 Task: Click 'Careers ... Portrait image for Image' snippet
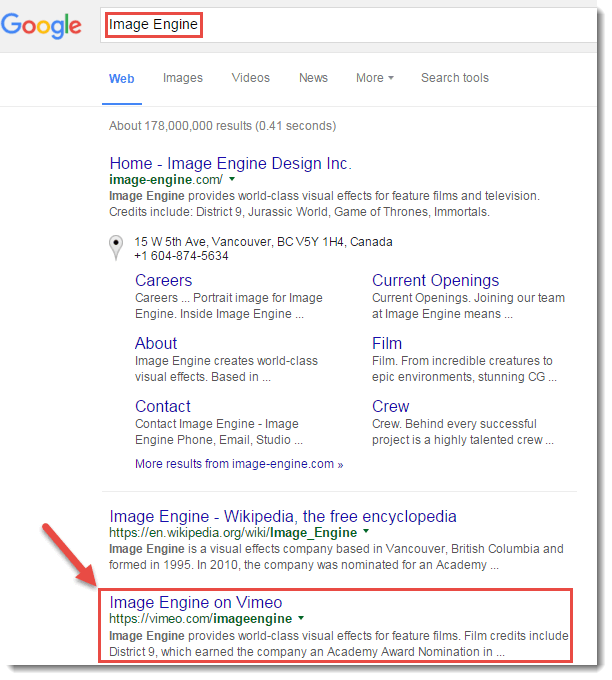coord(229,306)
